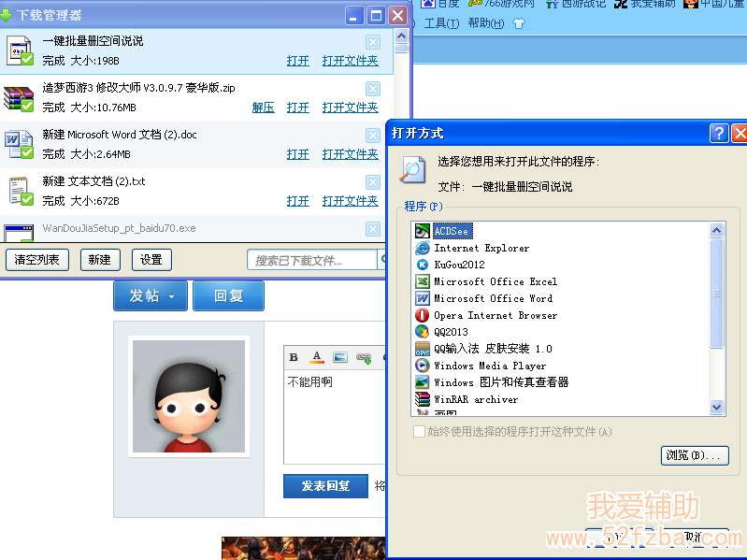Click the insert image icon in editor
This screenshot has height=560, width=747.
point(340,357)
